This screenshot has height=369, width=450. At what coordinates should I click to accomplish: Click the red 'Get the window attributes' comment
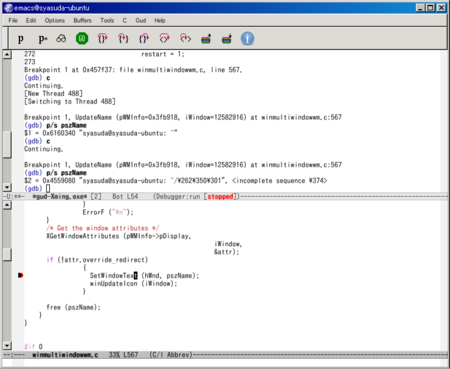[103, 228]
